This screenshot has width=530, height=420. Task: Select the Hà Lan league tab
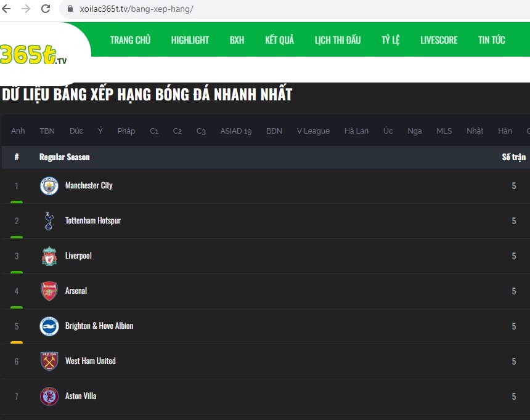click(356, 131)
